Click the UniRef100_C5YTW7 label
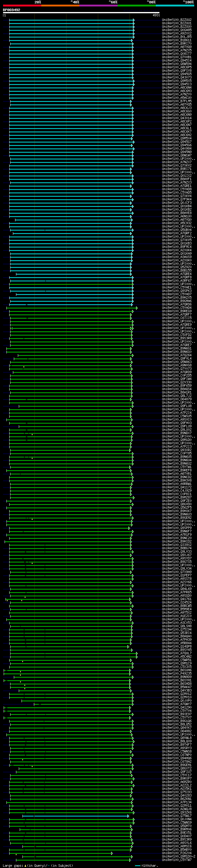This screenshot has height=868, width=197. coord(177,860)
